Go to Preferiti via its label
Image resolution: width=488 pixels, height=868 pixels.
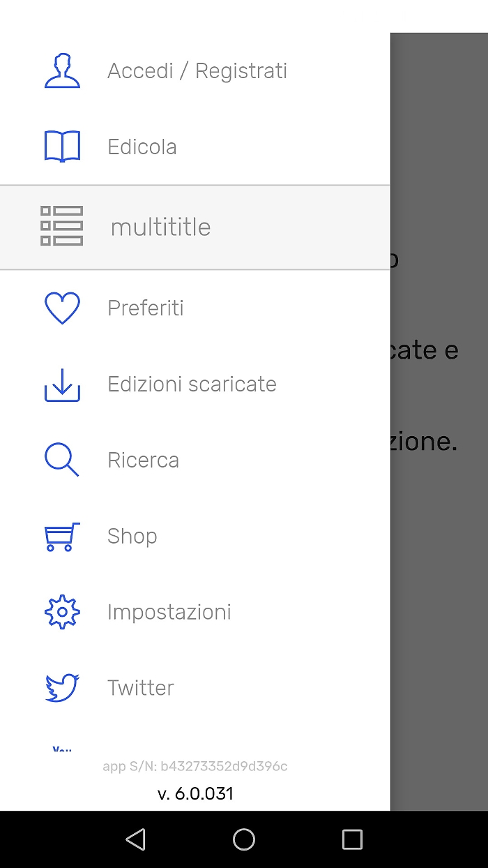pyautogui.click(x=146, y=308)
